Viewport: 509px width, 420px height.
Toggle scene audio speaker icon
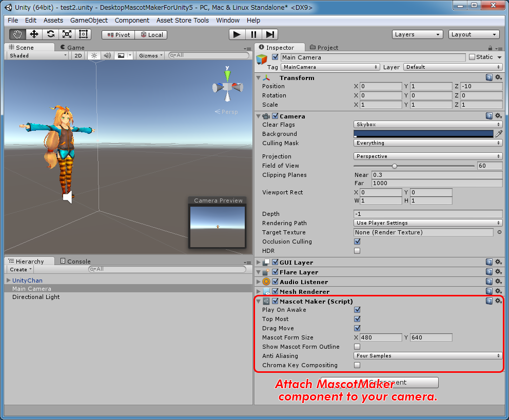click(x=107, y=56)
